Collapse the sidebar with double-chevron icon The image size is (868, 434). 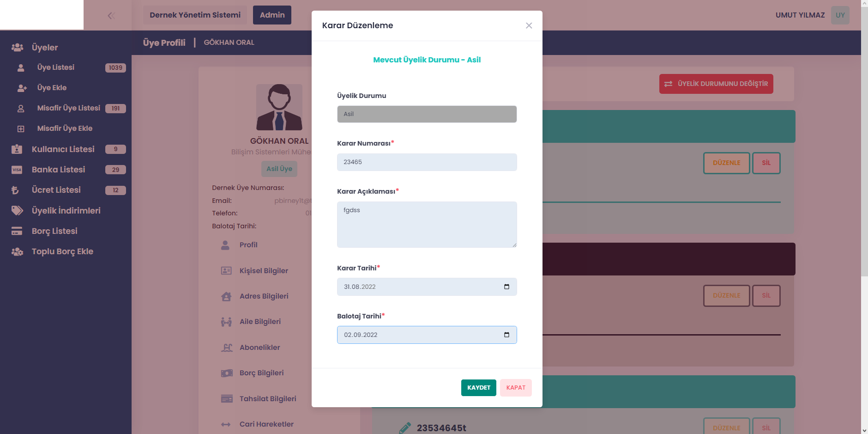point(111,16)
